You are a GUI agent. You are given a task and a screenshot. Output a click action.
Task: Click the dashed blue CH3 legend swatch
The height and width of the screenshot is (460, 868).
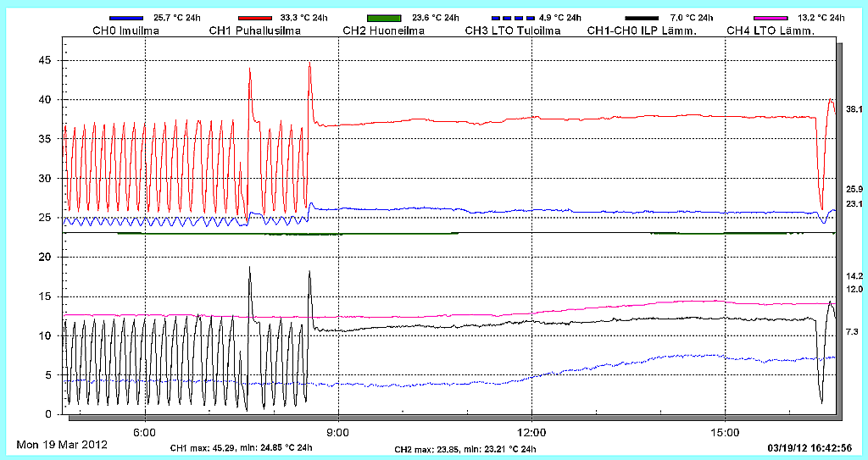514,18
